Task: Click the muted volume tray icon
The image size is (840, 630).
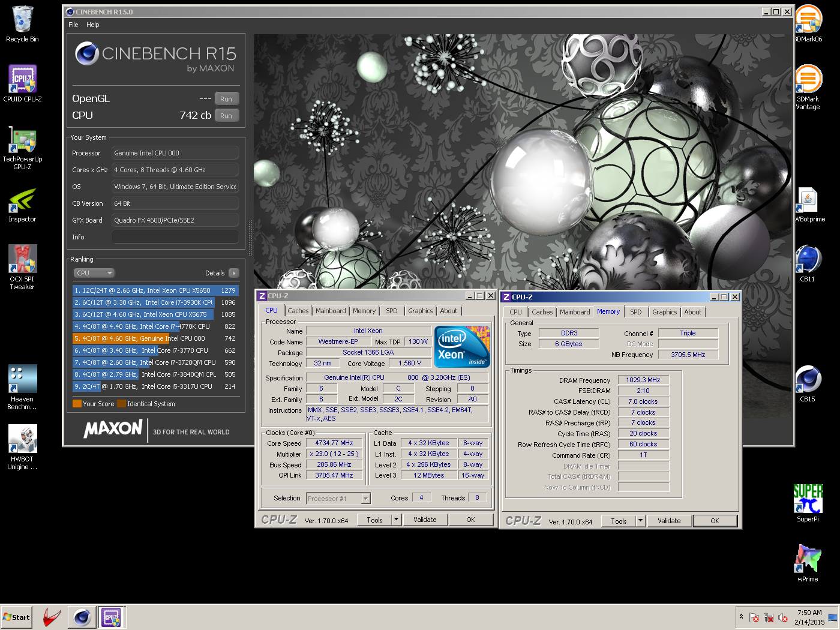Action: point(783,617)
